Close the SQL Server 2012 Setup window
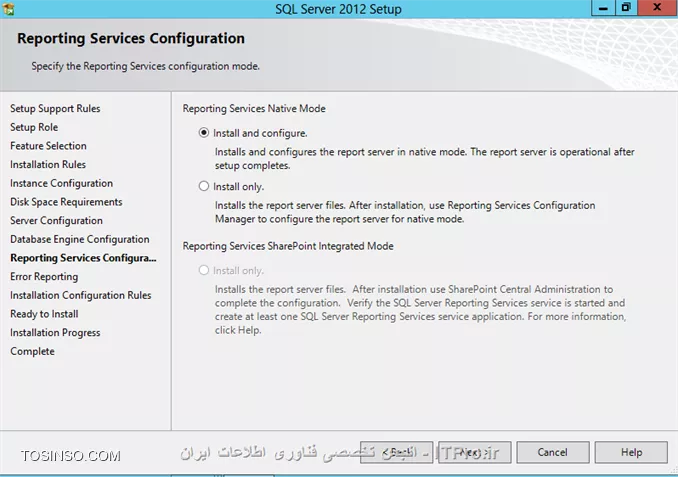This screenshot has width=678, height=477. click(x=657, y=8)
